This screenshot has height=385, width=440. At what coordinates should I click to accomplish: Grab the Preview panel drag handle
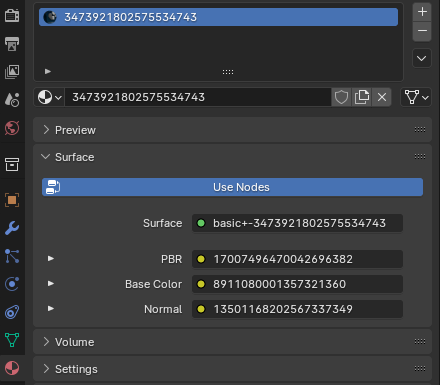point(420,130)
